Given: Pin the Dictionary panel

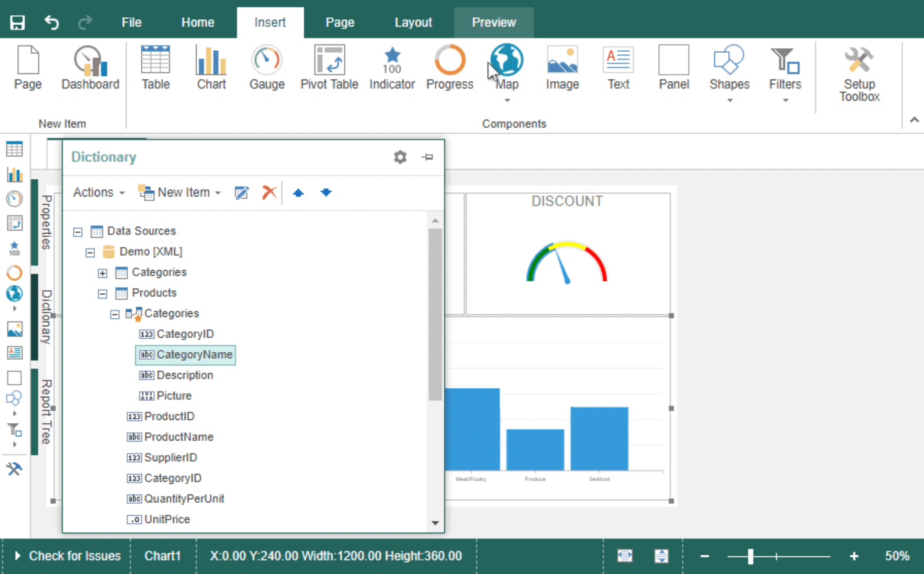Looking at the screenshot, I should (x=427, y=157).
